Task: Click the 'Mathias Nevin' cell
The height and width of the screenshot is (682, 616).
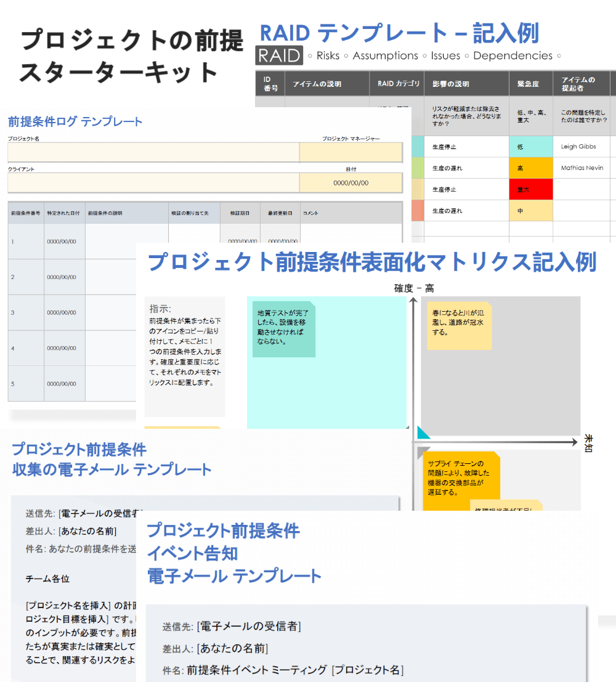Action: (x=582, y=168)
